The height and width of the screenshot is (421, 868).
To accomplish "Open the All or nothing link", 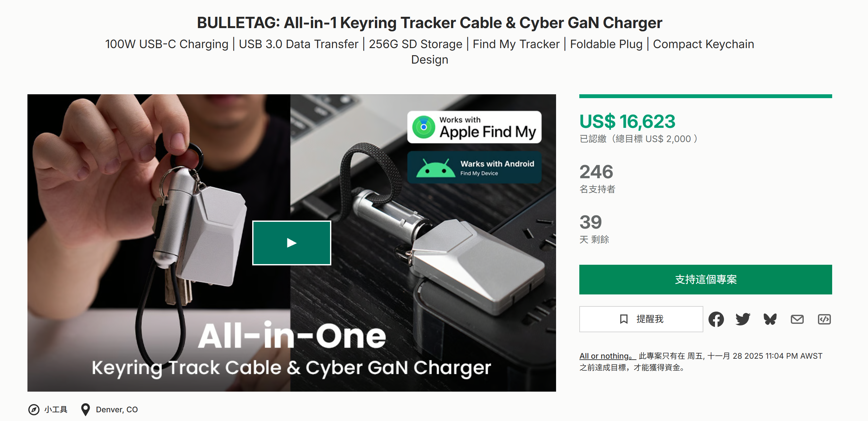I will coord(605,356).
